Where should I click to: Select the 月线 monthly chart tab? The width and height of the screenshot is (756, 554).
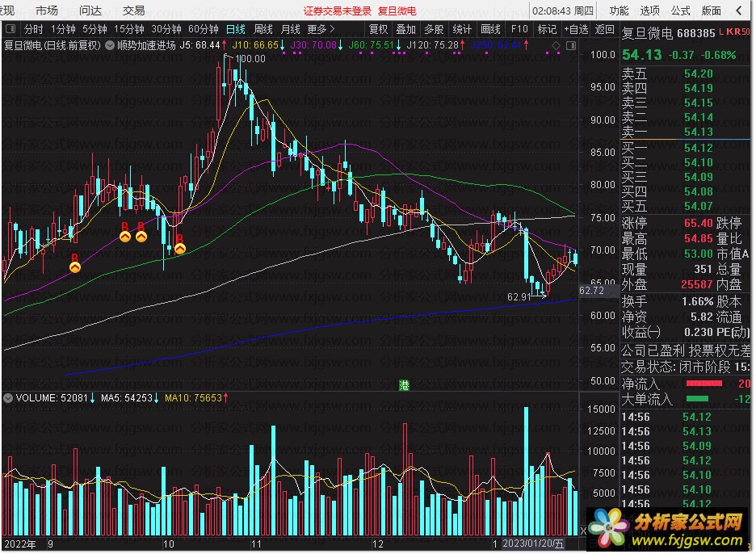[291, 29]
